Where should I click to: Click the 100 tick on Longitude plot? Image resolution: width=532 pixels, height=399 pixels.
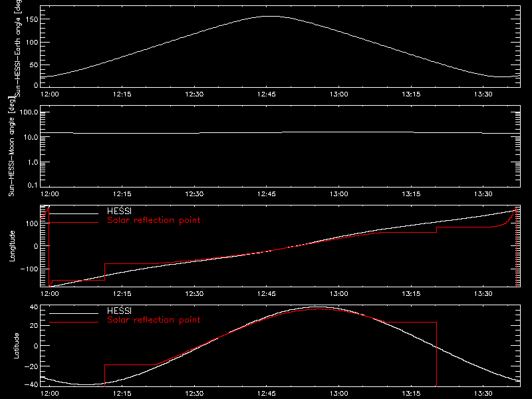[x=33, y=223]
